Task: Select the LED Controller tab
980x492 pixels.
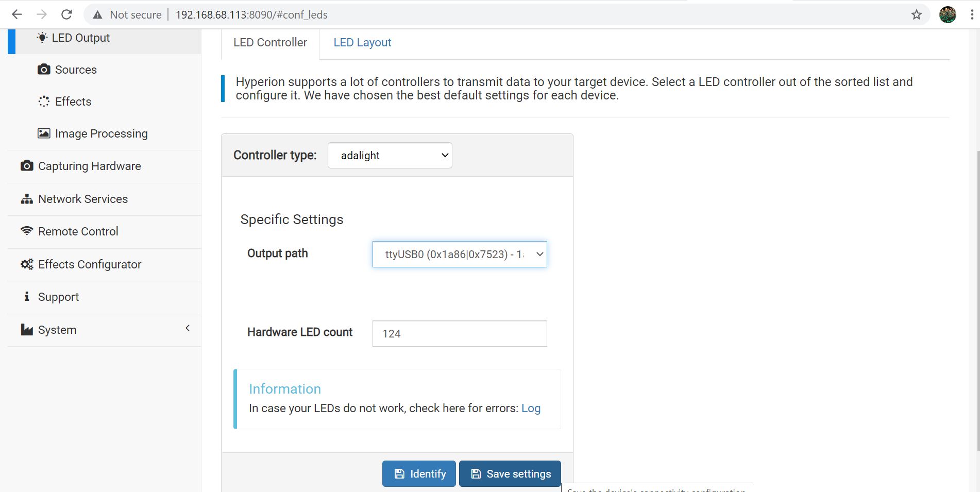Action: tap(270, 43)
